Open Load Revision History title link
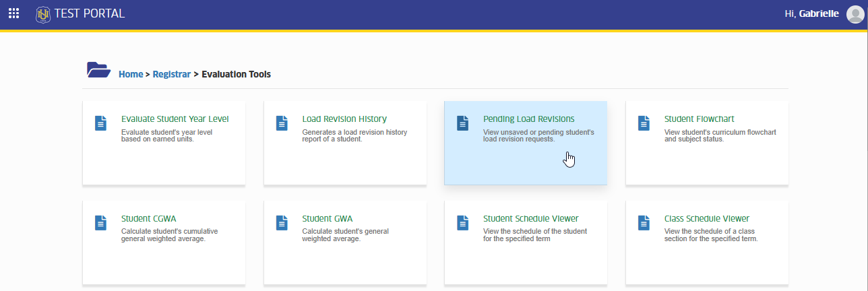Image resolution: width=868 pixels, height=291 pixels. pos(344,119)
